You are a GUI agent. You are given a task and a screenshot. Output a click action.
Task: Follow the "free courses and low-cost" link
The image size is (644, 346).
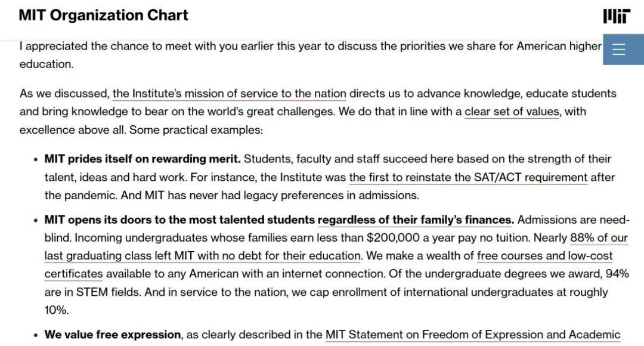coord(544,256)
